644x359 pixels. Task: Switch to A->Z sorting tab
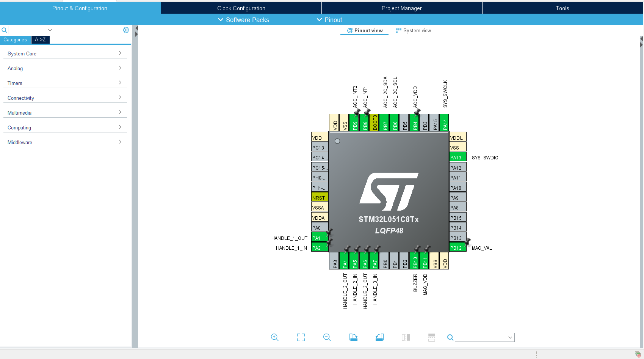[x=40, y=40]
